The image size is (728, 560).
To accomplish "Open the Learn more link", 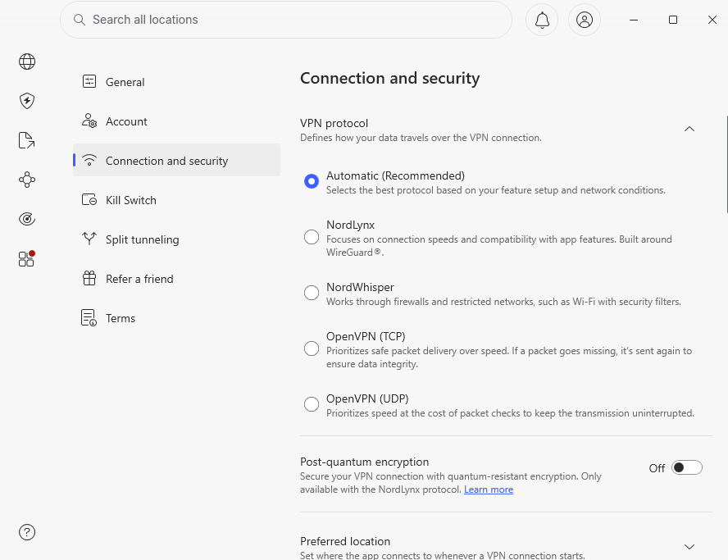I will (x=489, y=489).
